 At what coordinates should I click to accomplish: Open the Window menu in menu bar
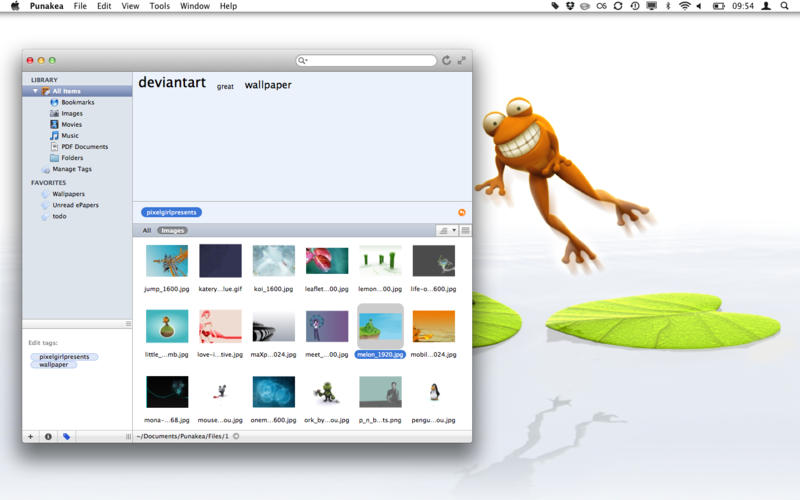(x=194, y=6)
